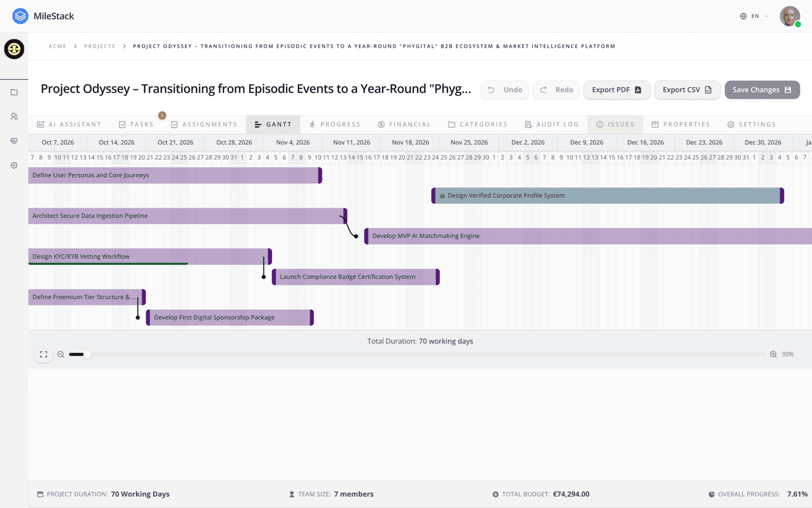Open the Financial tab
Image resolution: width=812 pixels, height=508 pixels.
tap(404, 124)
